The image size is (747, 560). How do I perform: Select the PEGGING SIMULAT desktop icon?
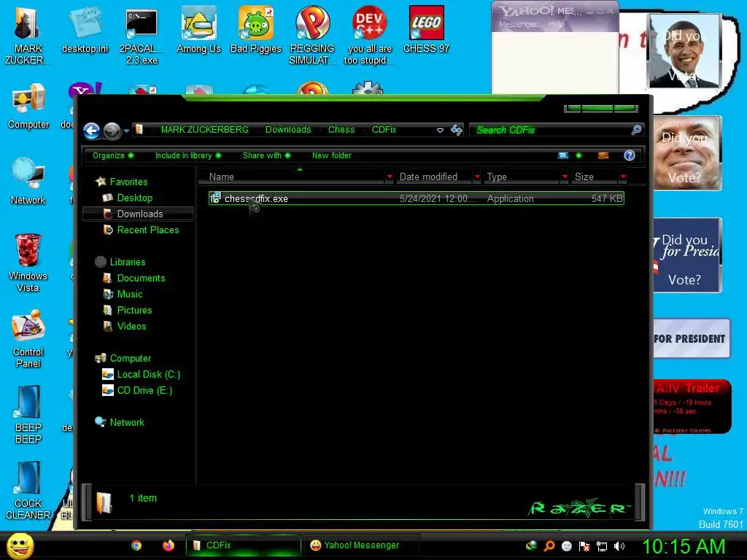pyautogui.click(x=312, y=35)
